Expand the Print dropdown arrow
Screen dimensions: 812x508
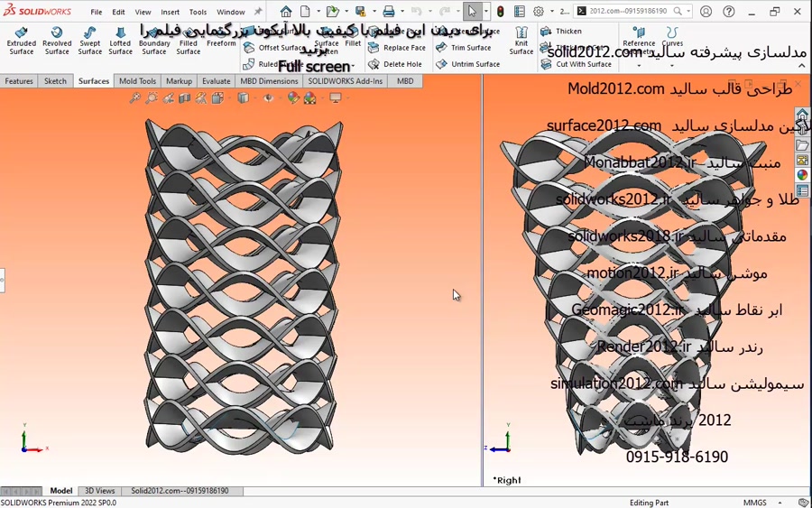coord(401,12)
